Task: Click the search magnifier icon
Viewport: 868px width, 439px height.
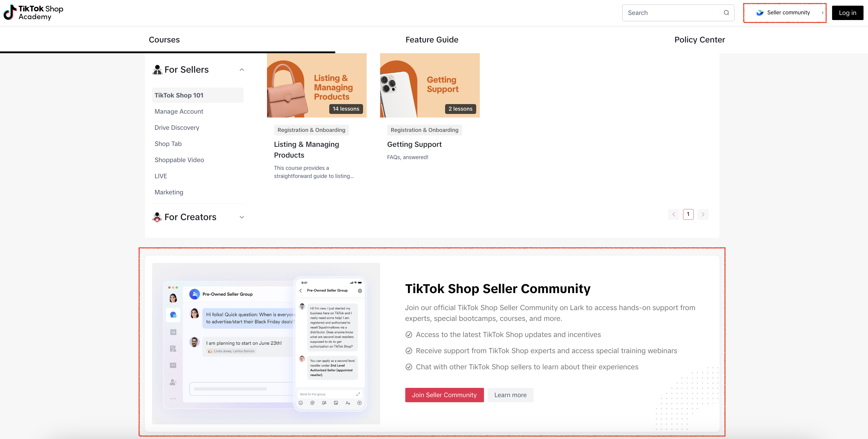Action: (726, 13)
